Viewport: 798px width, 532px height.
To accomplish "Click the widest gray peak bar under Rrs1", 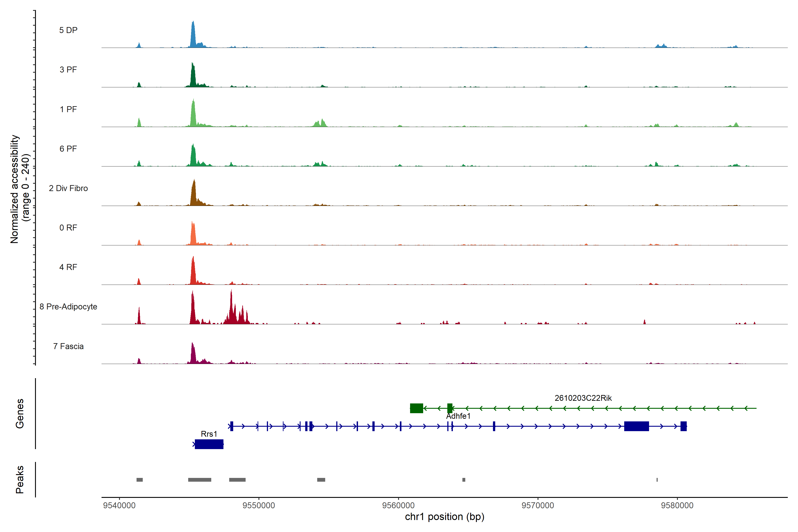I will 199,480.
